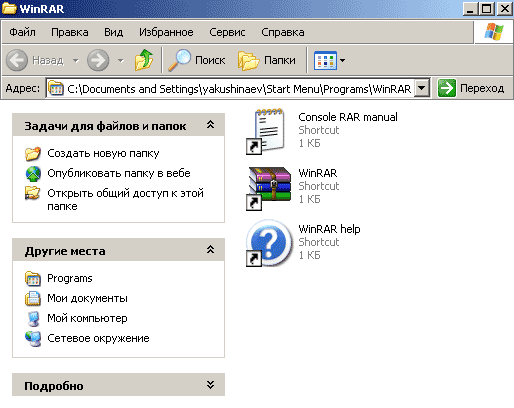The height and width of the screenshot is (408, 514).
Task: Click 'Опубликовать папку в вебе' link
Action: (x=119, y=173)
